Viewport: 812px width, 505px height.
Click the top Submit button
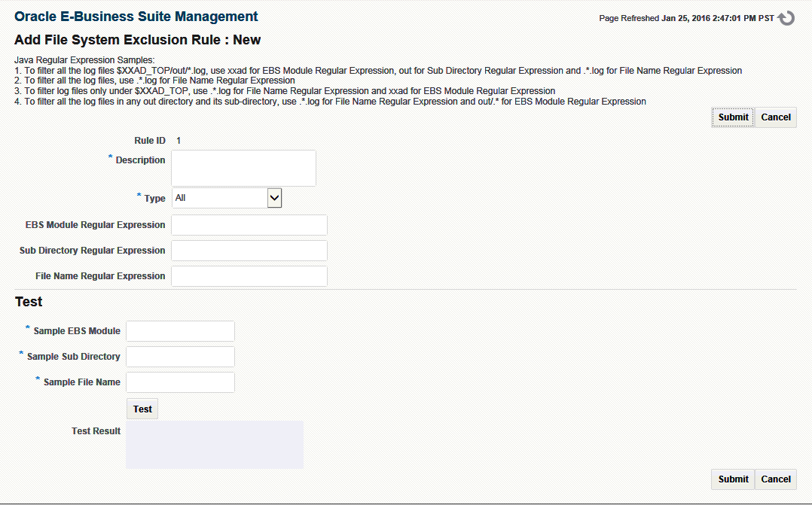coord(733,117)
